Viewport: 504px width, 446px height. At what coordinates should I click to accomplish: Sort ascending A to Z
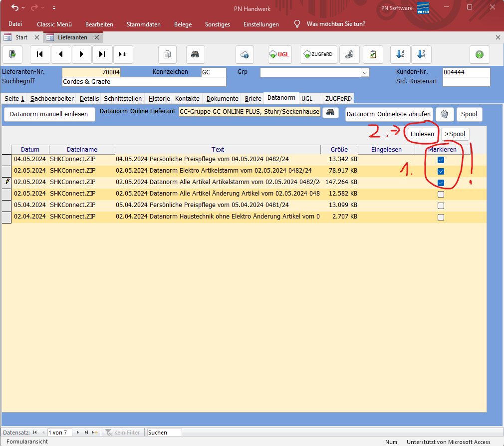[x=400, y=54]
